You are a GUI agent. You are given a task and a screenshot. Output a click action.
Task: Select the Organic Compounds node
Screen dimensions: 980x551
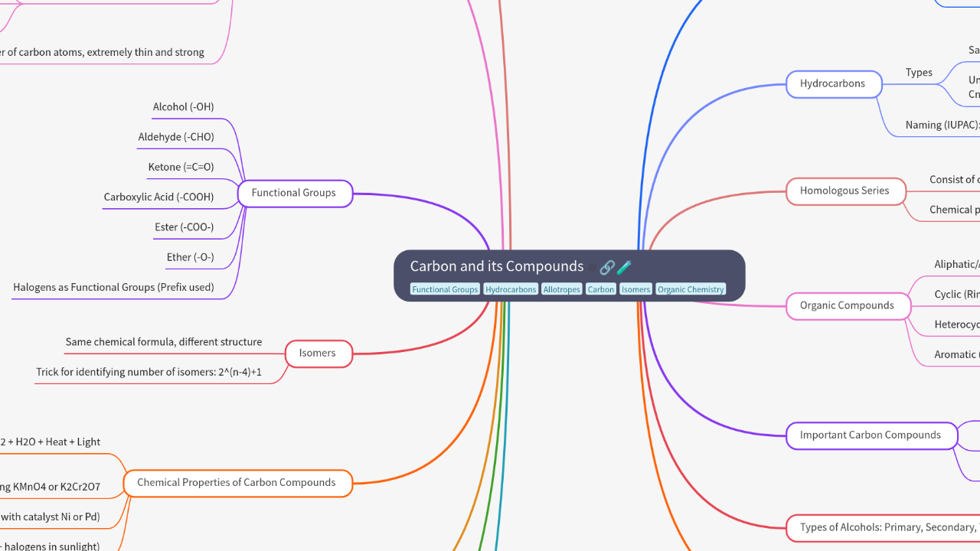(848, 305)
